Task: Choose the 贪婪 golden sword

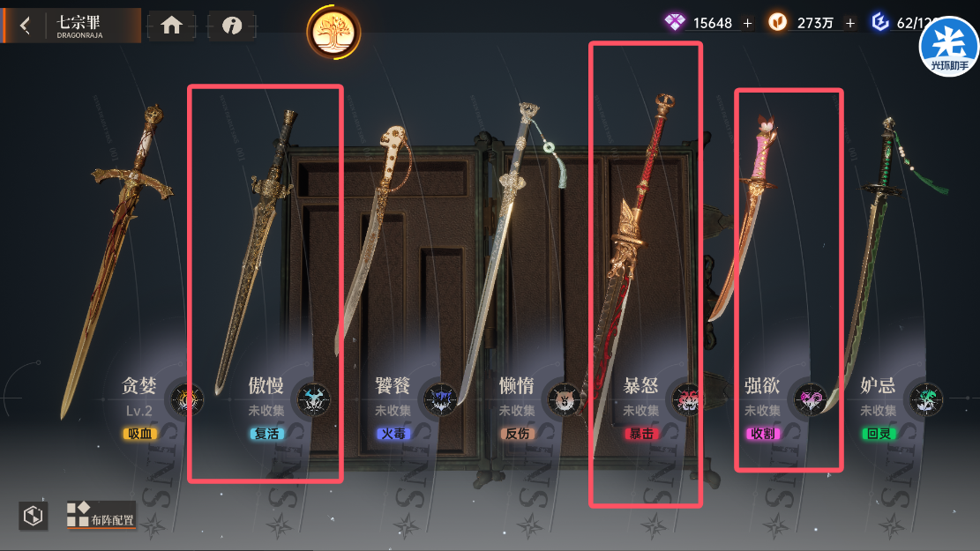Action: point(119,257)
